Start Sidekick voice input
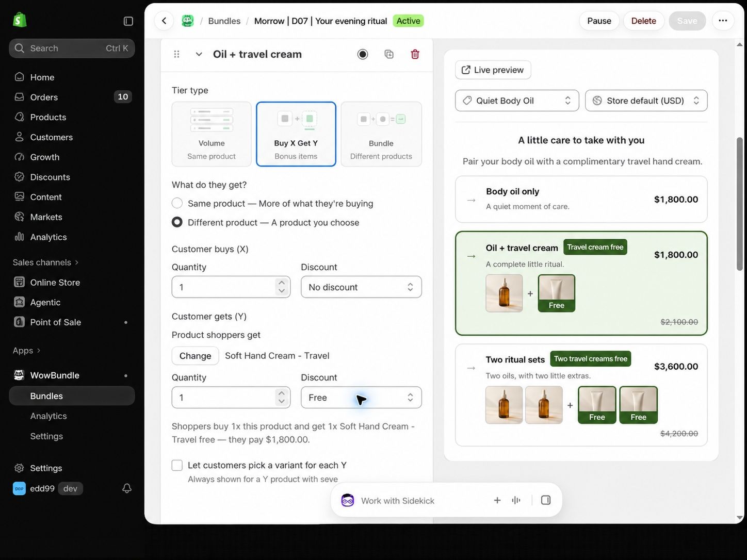Image resolution: width=747 pixels, height=560 pixels. (516, 500)
